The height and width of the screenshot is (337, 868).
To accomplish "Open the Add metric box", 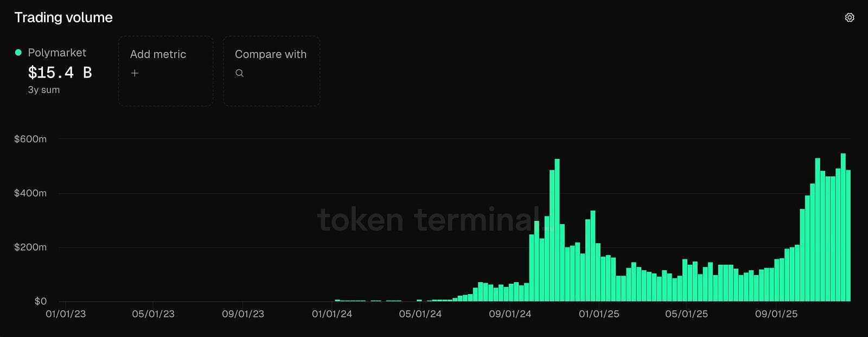I will coord(165,71).
